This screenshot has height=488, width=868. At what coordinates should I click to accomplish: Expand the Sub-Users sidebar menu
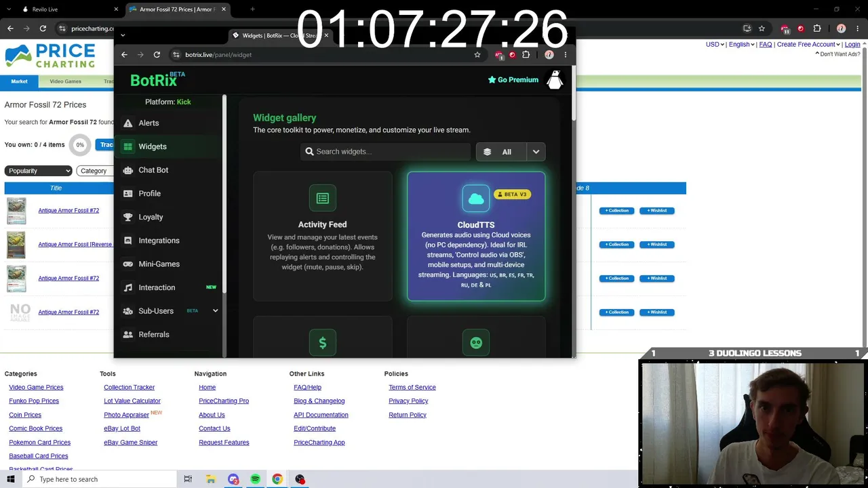point(216,311)
